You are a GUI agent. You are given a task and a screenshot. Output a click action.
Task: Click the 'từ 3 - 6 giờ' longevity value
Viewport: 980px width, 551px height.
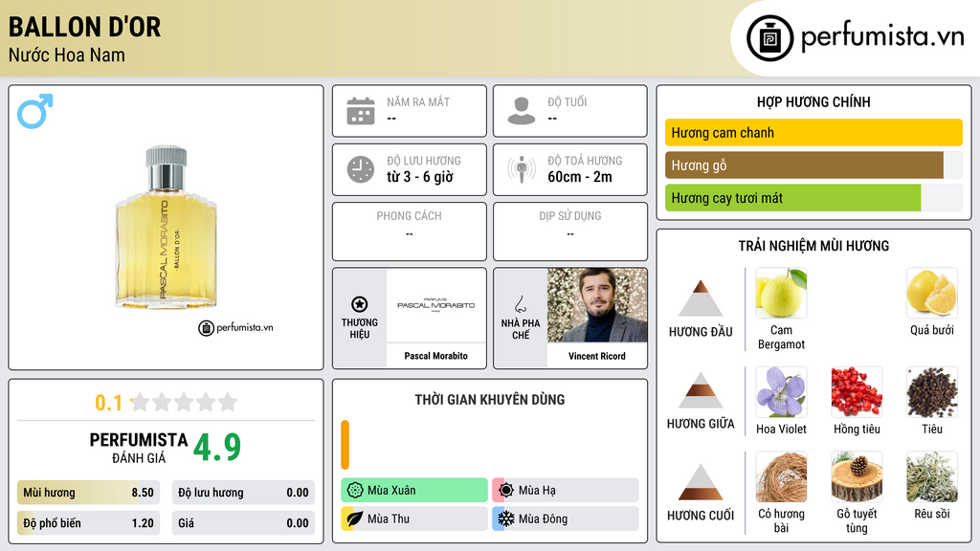pyautogui.click(x=420, y=177)
